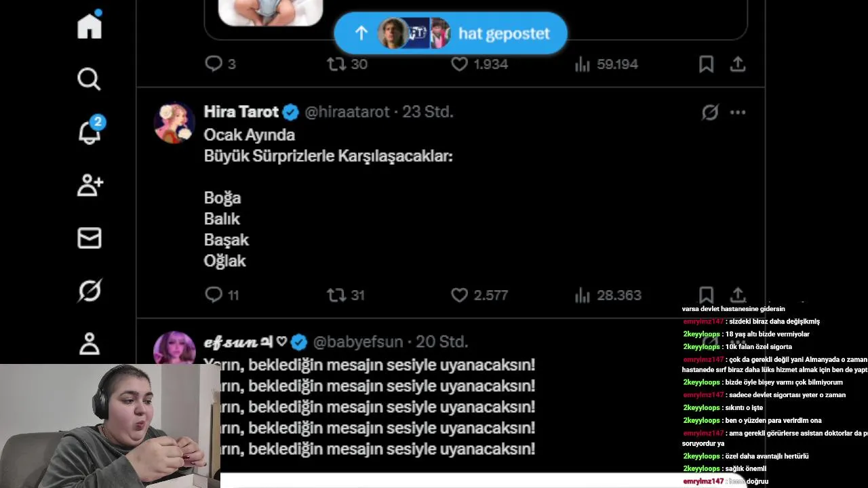This screenshot has width=868, height=488.
Task: Click Grok icon on Hira Tarot post
Action: pos(709,113)
